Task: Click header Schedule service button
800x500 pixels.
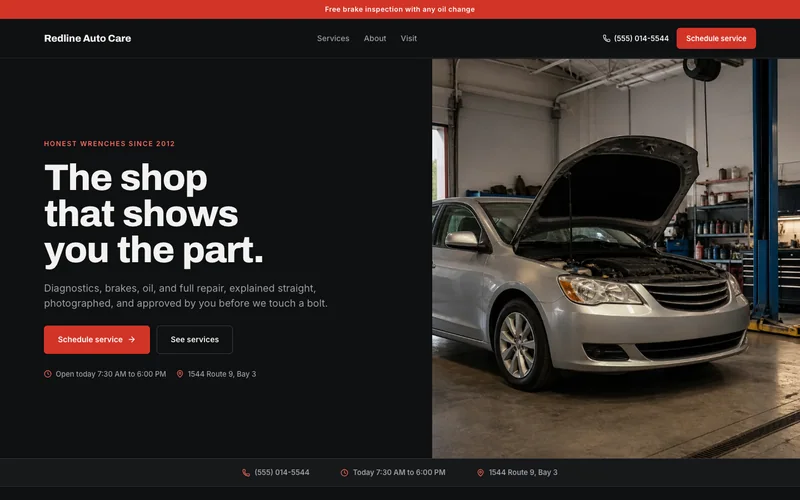Action: 716,38
